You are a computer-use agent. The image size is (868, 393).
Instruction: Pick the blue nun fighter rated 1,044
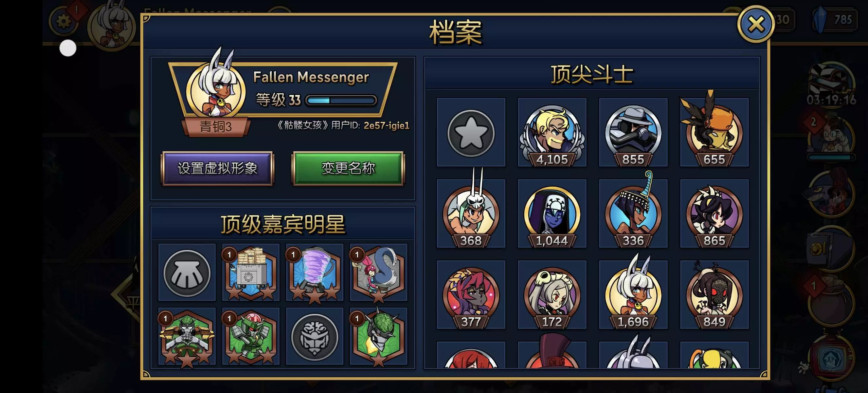[552, 213]
